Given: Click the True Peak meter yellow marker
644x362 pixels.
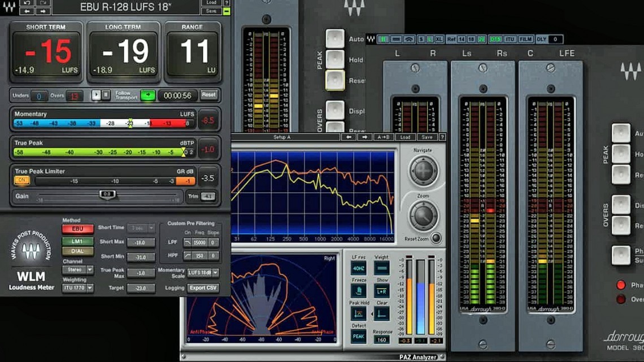Looking at the screenshot, I should click(183, 152).
